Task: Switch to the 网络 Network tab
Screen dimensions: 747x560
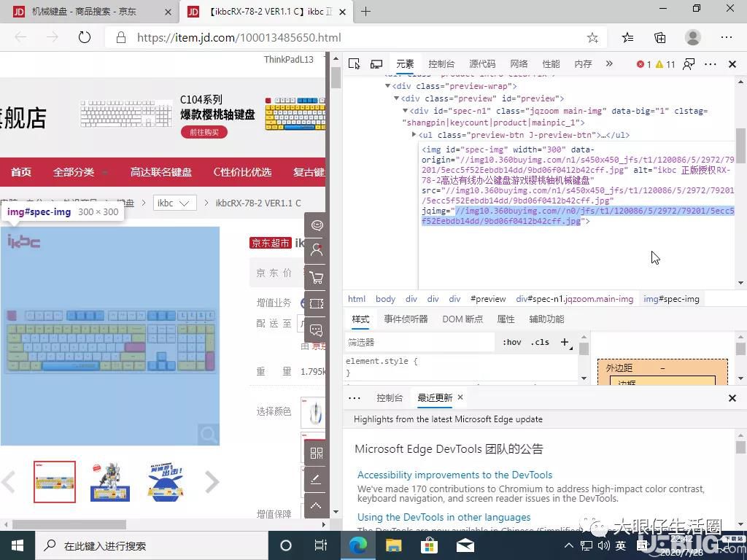Action: tap(519, 64)
